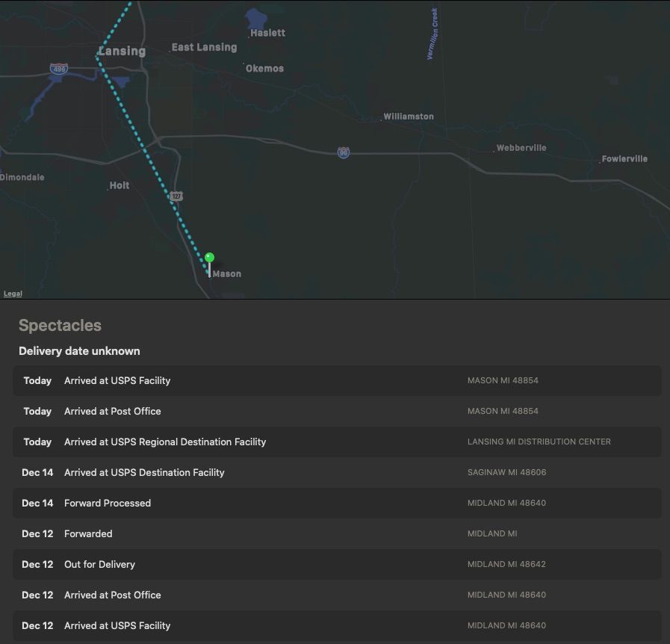Click the Interstate 496 highway shield

(x=58, y=69)
